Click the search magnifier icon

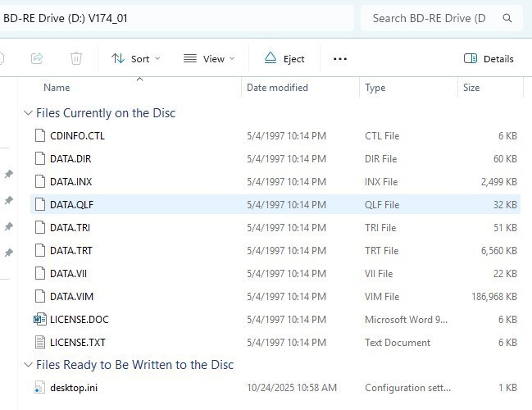tap(508, 17)
